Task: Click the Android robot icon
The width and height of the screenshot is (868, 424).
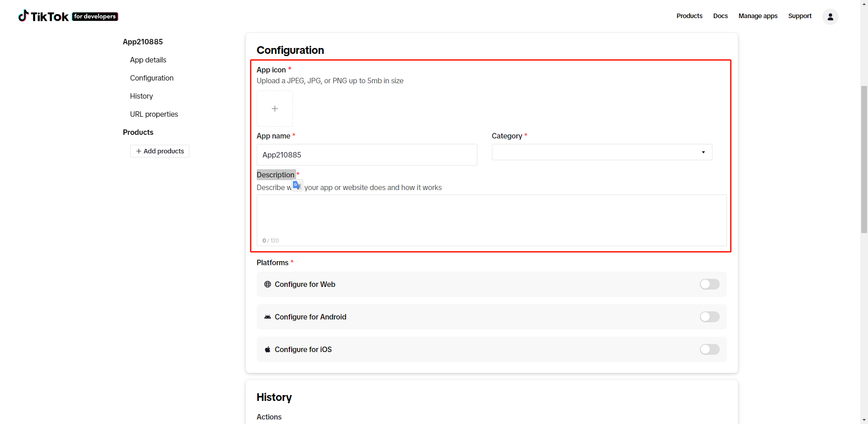Action: pyautogui.click(x=268, y=317)
